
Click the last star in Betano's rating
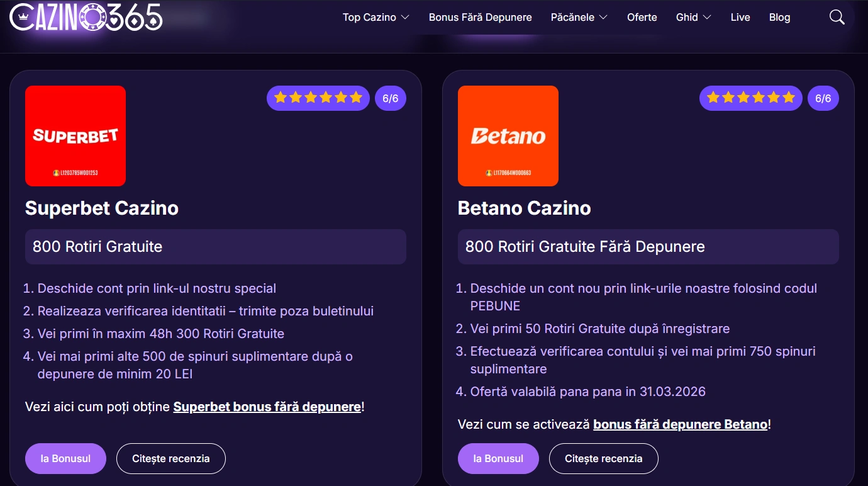click(788, 98)
